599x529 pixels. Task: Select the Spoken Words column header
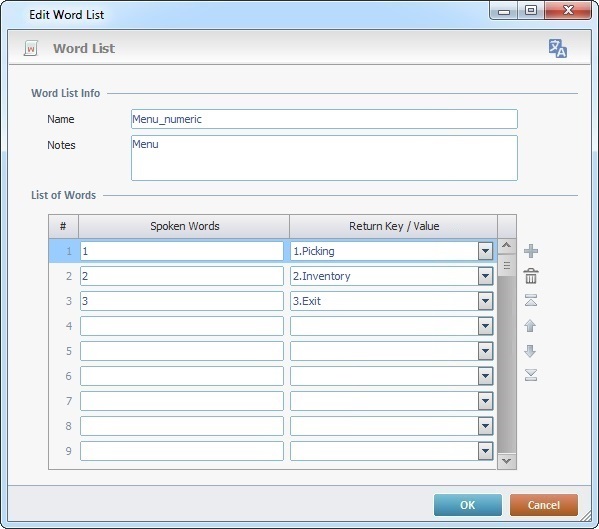point(184,226)
